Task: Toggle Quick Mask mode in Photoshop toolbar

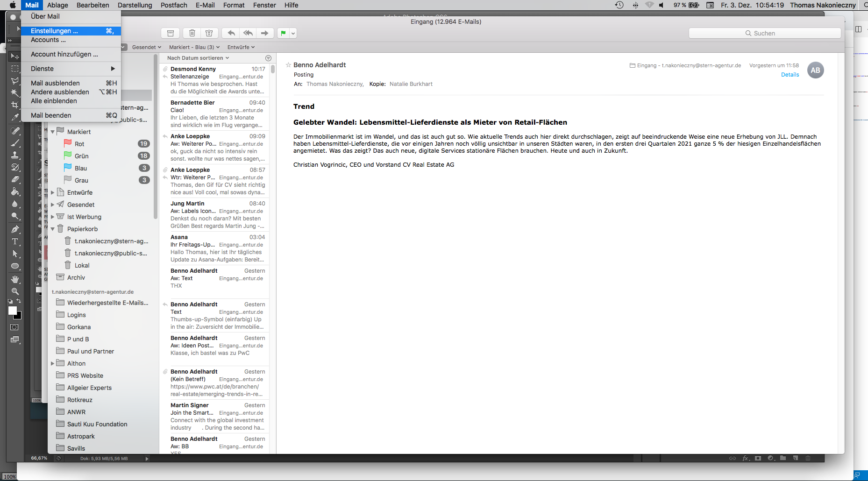Action: (x=15, y=327)
